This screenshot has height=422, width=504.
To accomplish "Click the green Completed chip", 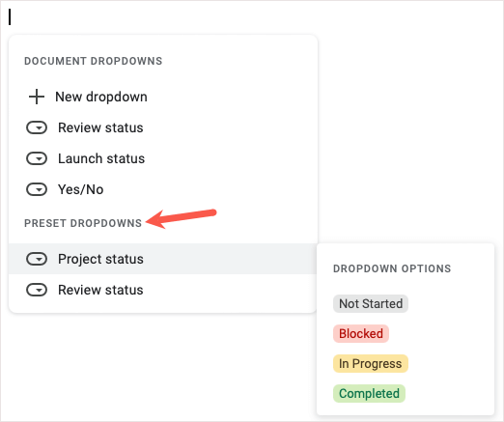I will pyautogui.click(x=369, y=393).
